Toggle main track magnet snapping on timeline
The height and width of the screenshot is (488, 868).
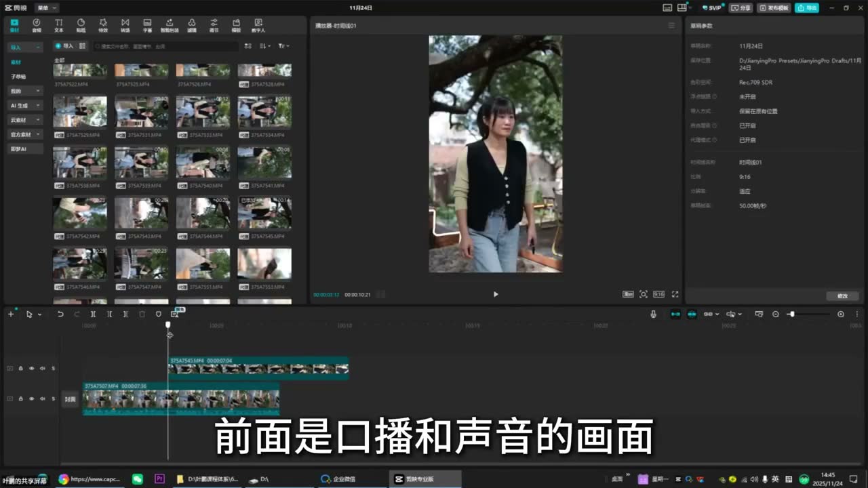(675, 314)
